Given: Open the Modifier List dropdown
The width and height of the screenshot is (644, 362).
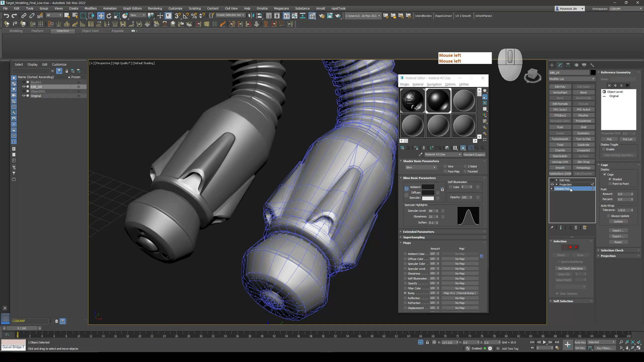Looking at the screenshot, I should (x=572, y=79).
